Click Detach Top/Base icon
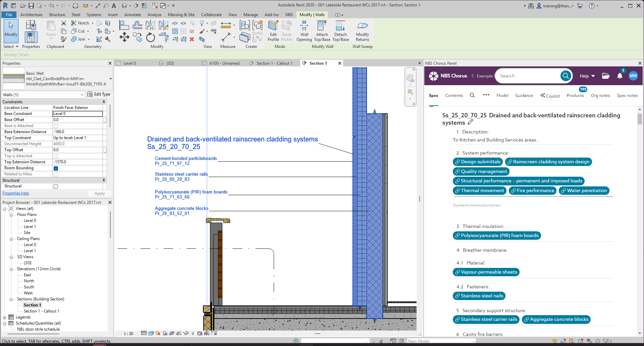The width and height of the screenshot is (644, 346). point(340,26)
